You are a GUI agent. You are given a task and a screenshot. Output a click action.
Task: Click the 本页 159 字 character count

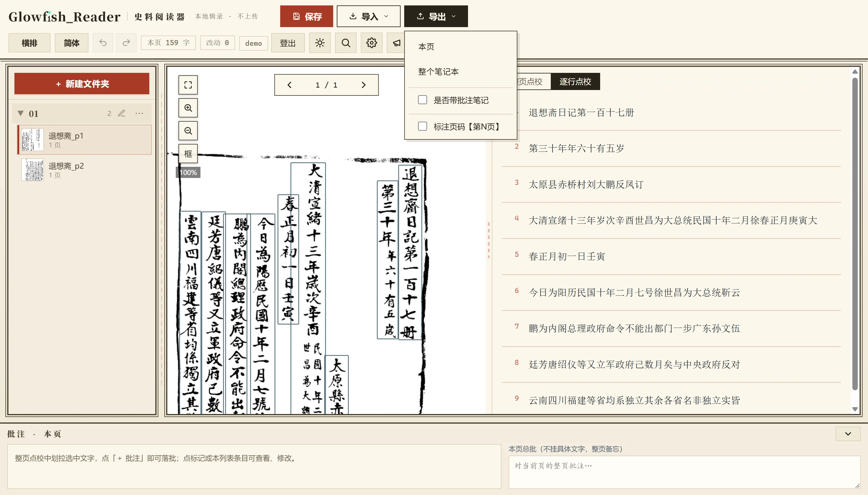point(168,43)
